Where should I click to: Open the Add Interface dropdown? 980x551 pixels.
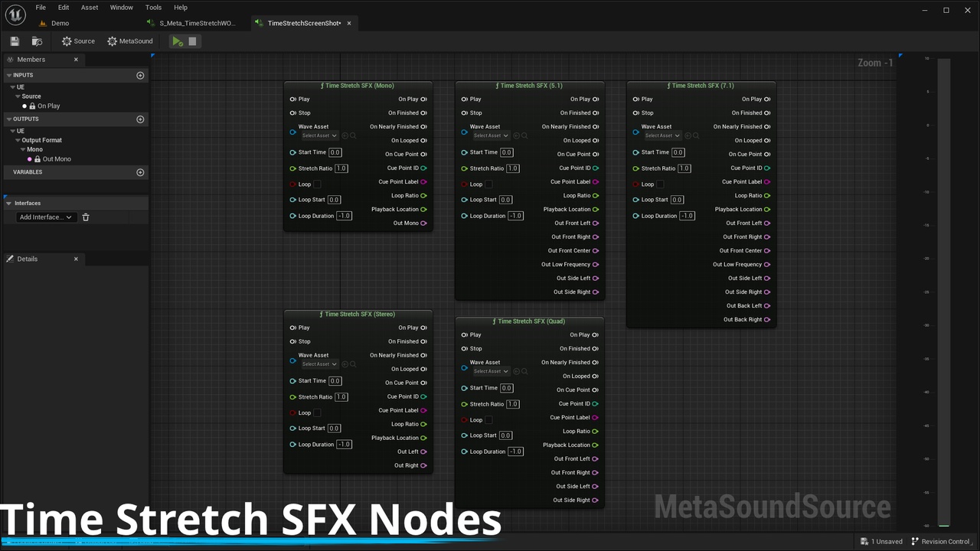click(x=45, y=217)
